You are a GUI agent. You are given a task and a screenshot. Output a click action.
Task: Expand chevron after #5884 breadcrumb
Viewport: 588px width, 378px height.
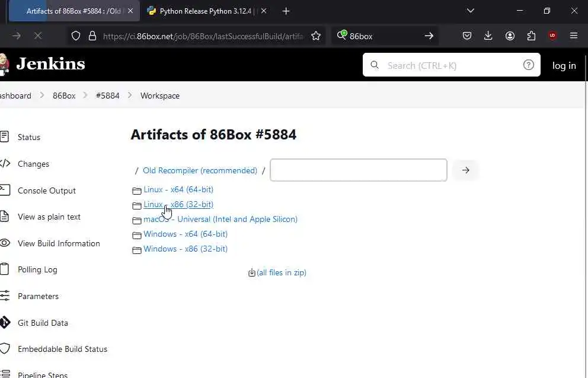click(x=130, y=96)
